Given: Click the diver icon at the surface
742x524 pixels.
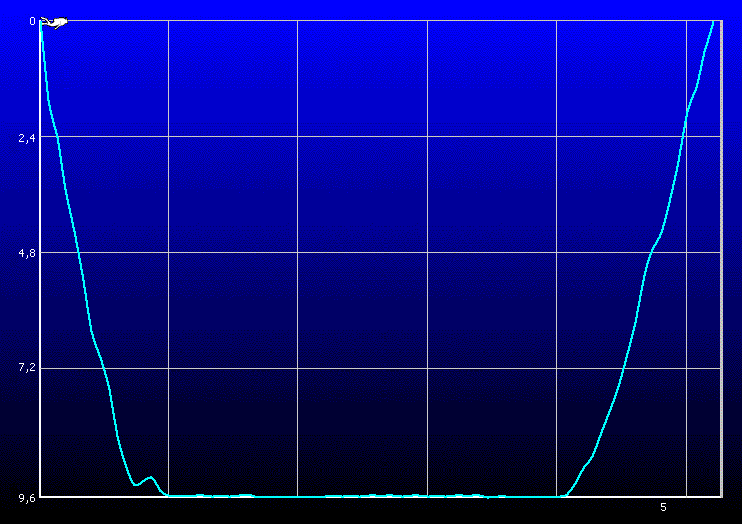Looking at the screenshot, I should coord(54,22).
